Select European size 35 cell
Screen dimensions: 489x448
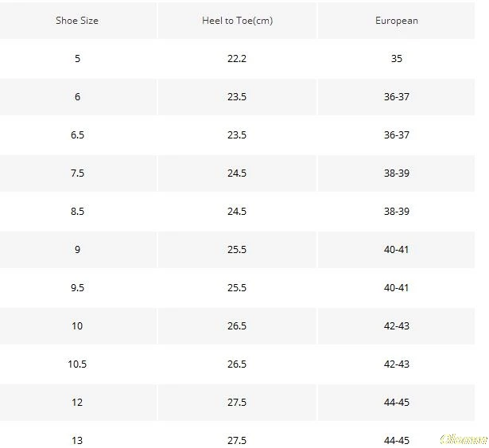click(x=396, y=59)
